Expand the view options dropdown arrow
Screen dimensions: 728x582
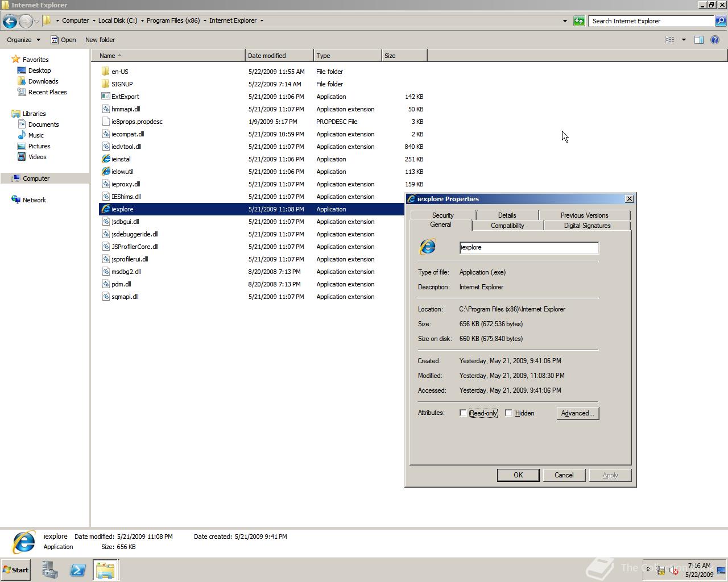tap(684, 40)
